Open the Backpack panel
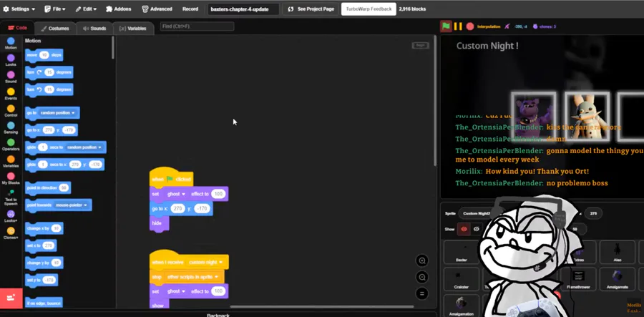Image resolution: width=644 pixels, height=317 pixels. [218, 315]
